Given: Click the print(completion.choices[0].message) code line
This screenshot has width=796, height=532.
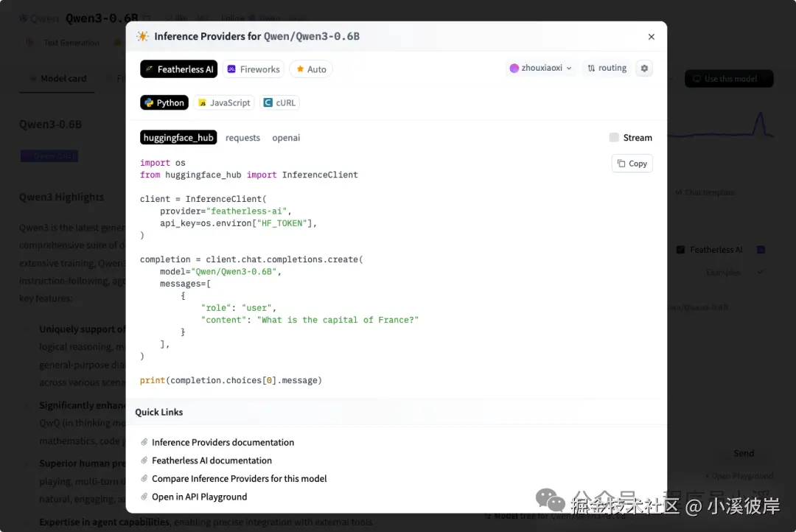Looking at the screenshot, I should click(x=231, y=380).
